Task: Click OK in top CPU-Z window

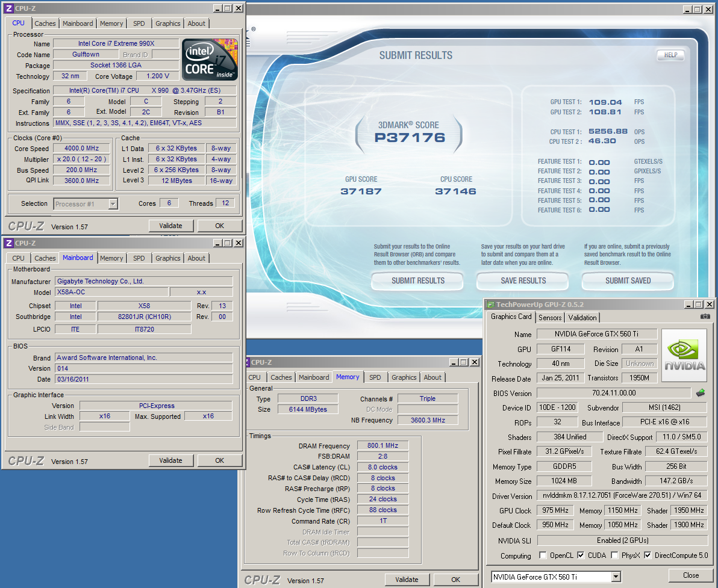Action: [x=220, y=226]
